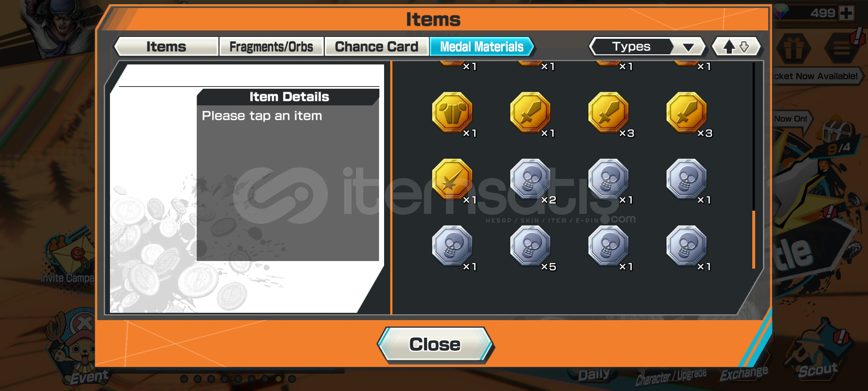868x391 pixels.
Task: Open the Fragments/Orbs tab
Action: click(271, 47)
